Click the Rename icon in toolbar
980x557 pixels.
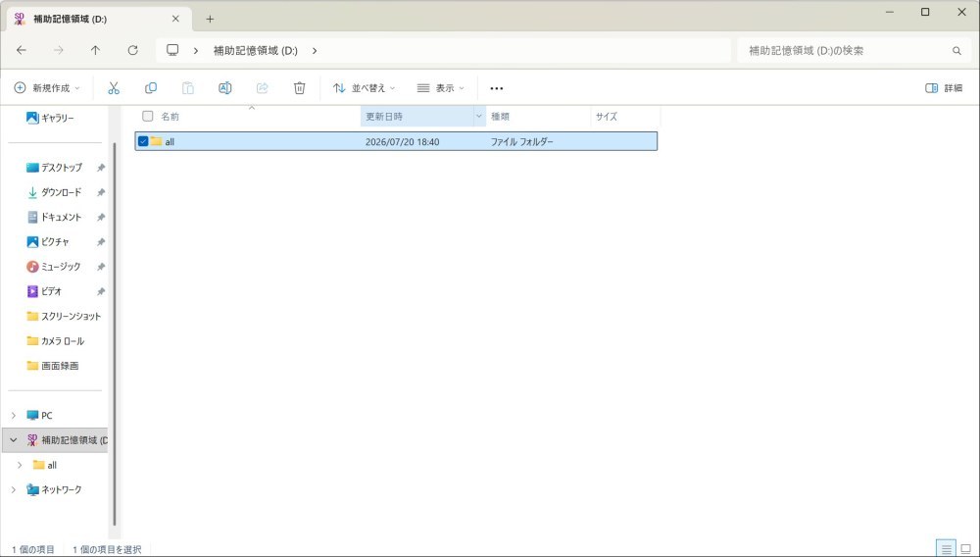[225, 88]
